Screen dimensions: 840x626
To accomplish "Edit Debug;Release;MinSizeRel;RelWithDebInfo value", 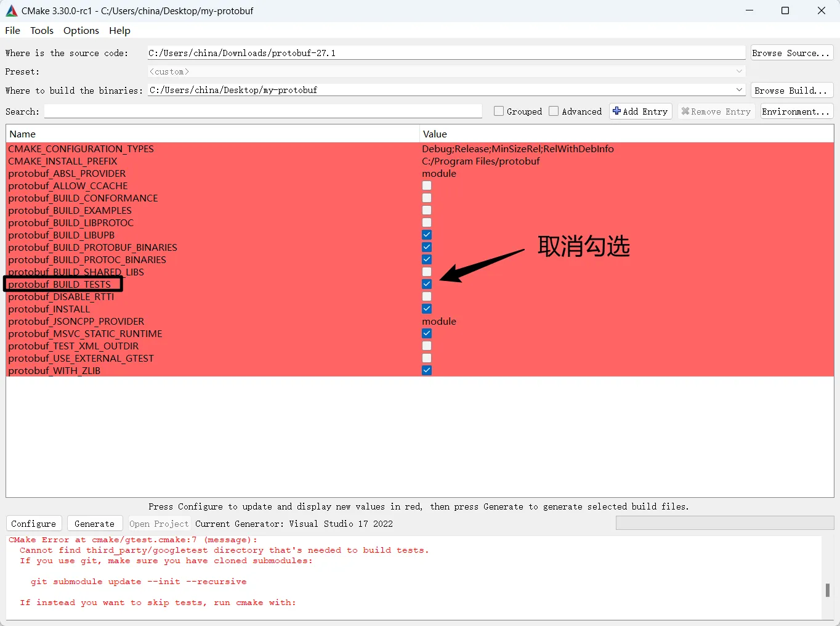I will pyautogui.click(x=517, y=148).
